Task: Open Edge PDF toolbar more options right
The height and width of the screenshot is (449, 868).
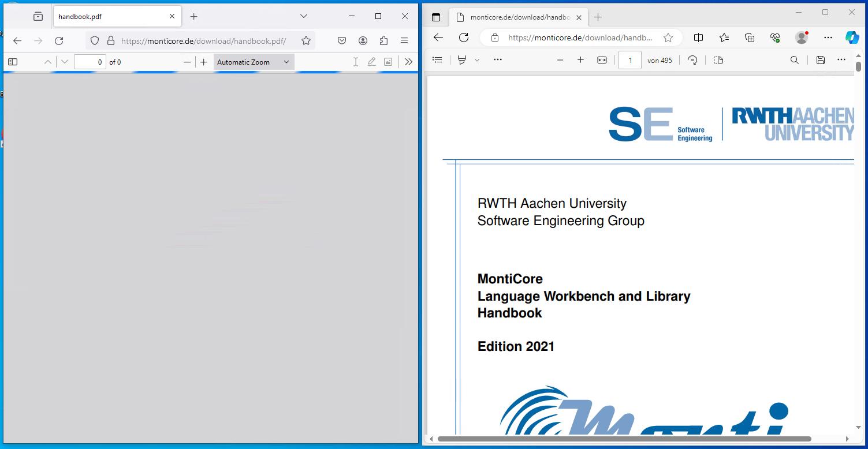Action: click(841, 60)
